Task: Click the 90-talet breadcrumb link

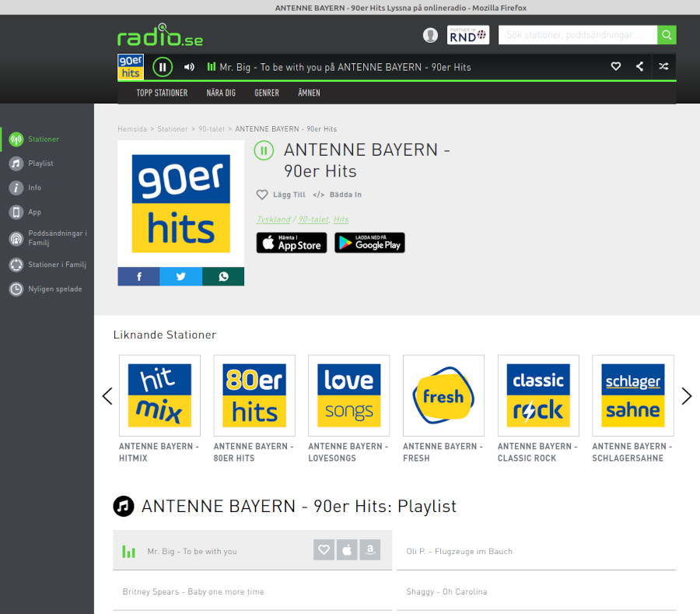Action: [x=212, y=129]
